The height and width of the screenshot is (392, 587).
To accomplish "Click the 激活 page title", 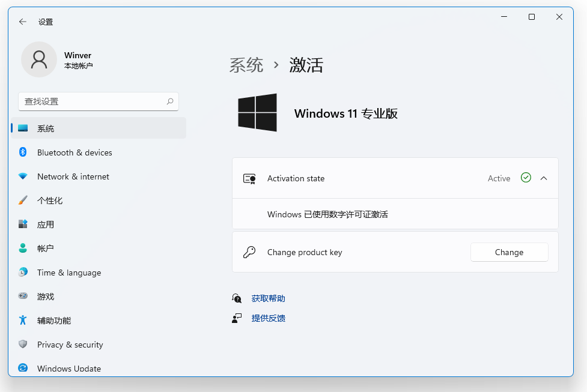I will click(306, 65).
